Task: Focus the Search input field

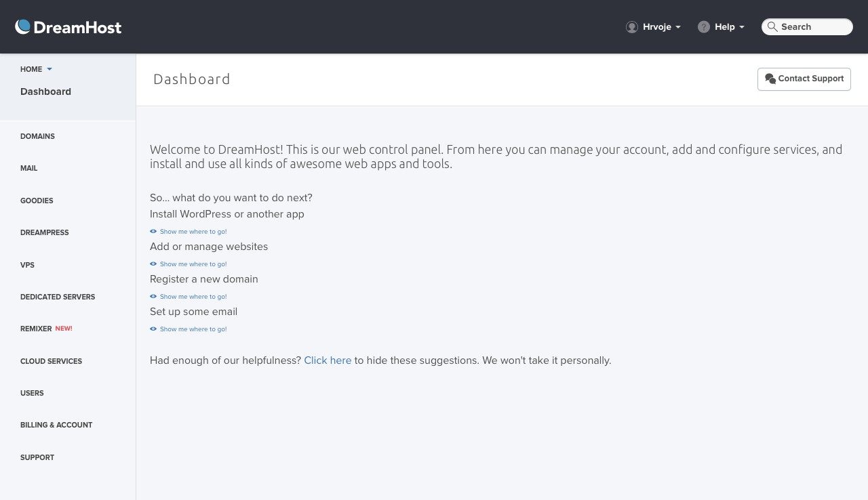Action: pyautogui.click(x=807, y=27)
